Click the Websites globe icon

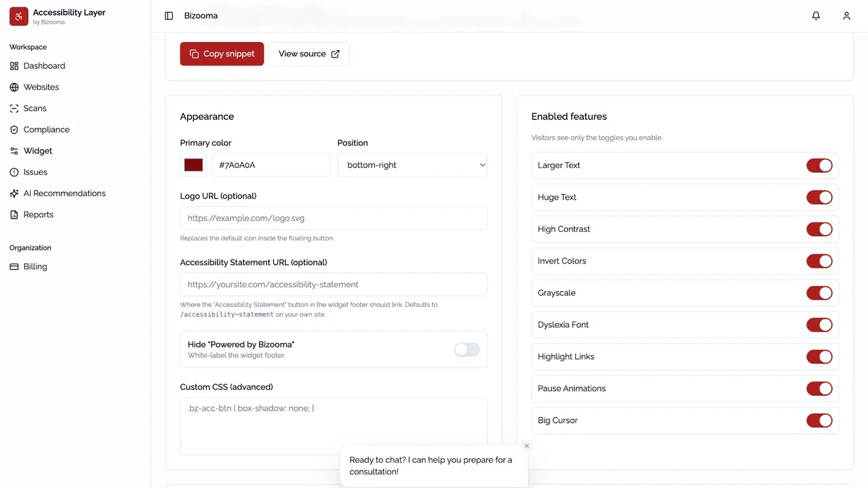pos(14,87)
